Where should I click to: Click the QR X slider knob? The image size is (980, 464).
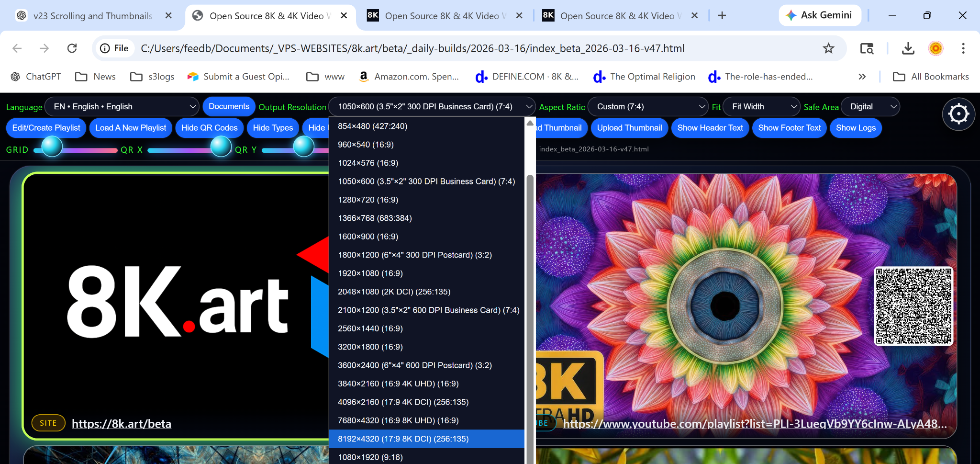221,147
